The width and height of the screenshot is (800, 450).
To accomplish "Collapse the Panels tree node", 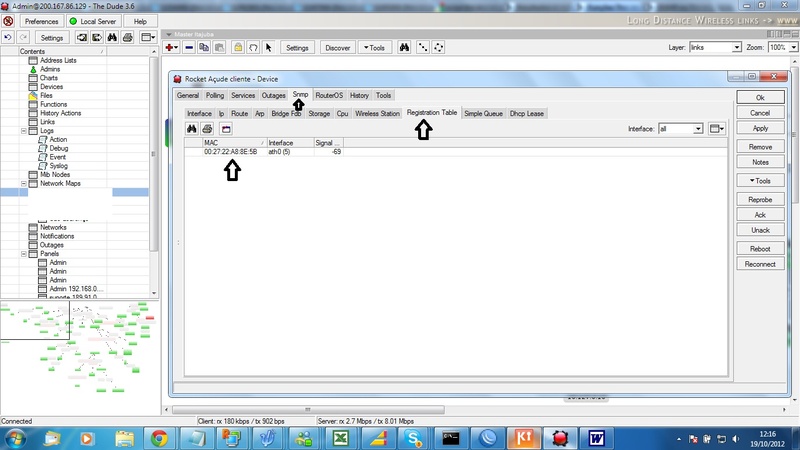I will point(23,254).
